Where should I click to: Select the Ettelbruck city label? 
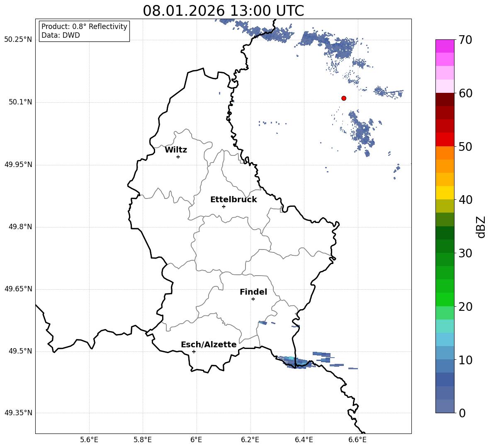233,200
